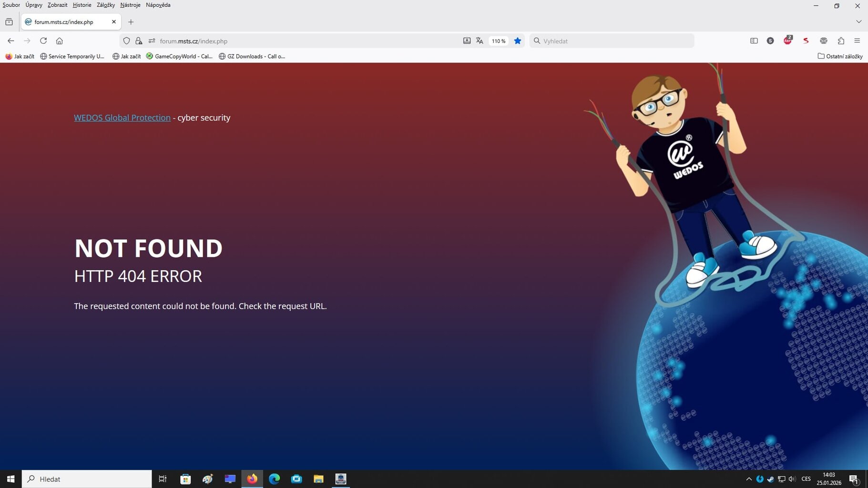Click the Adblock Plus extension icon

click(x=787, y=41)
